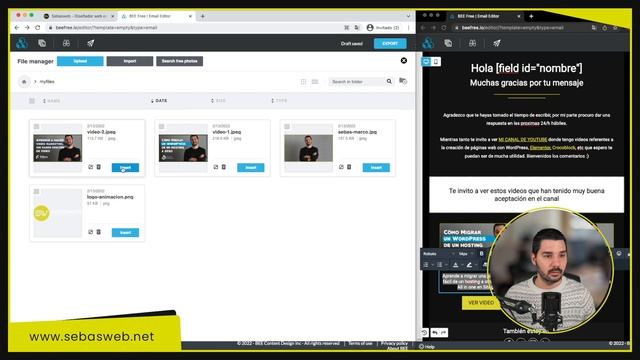Open MI CANAL DE YOUTUBE link
The image size is (640, 360).
[x=522, y=140]
